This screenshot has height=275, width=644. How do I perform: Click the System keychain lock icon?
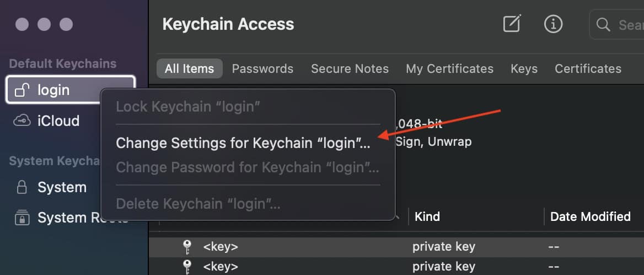click(22, 188)
